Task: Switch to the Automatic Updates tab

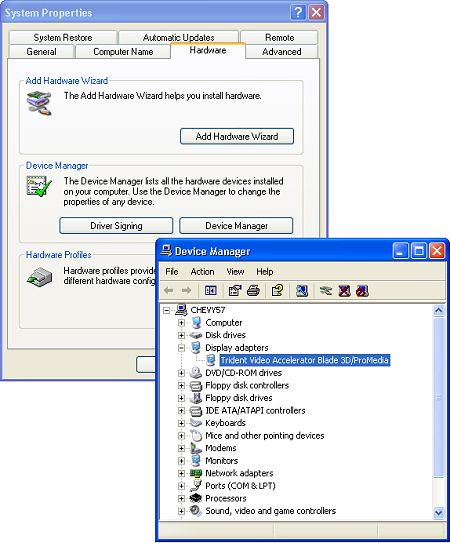Action: 178,37
